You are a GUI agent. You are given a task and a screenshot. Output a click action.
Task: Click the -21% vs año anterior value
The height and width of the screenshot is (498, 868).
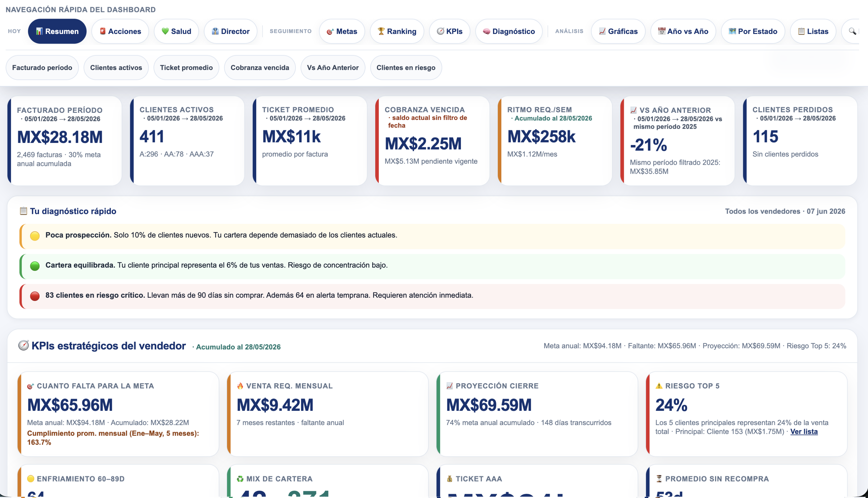click(x=649, y=145)
